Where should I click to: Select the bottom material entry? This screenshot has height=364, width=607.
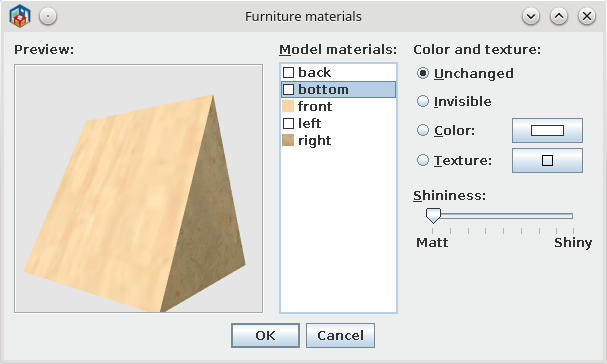coord(338,89)
